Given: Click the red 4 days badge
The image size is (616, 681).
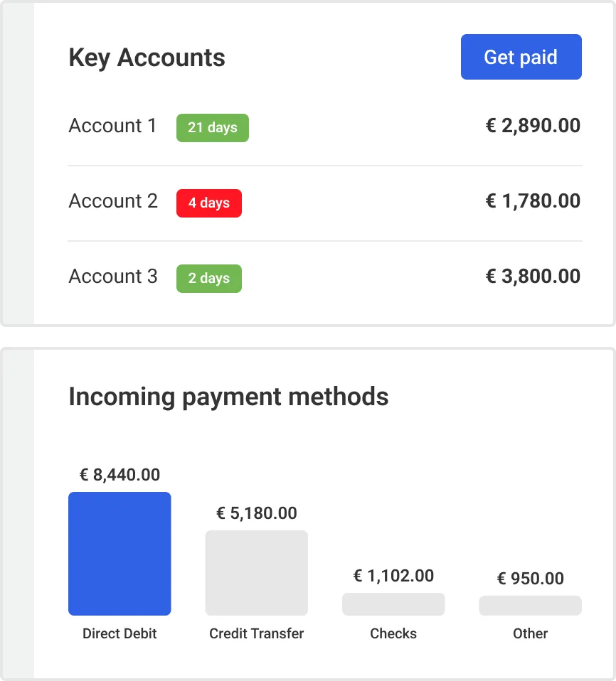Looking at the screenshot, I should coord(209,203).
